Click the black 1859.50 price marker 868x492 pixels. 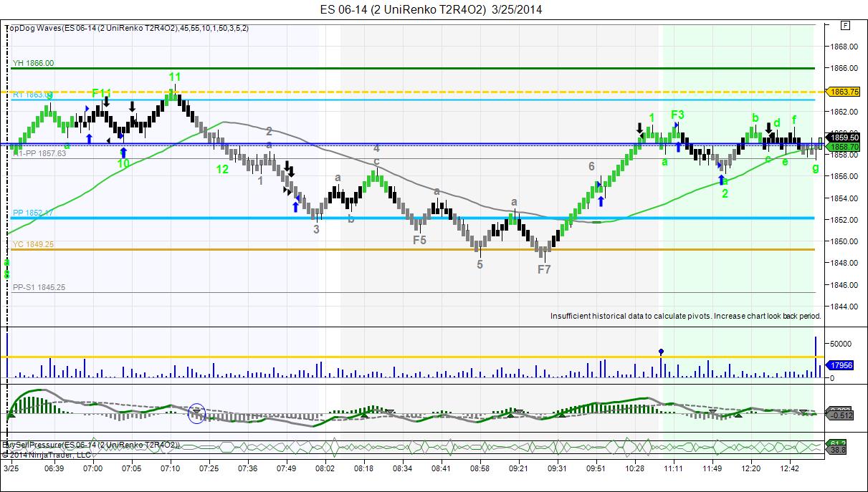[x=844, y=137]
